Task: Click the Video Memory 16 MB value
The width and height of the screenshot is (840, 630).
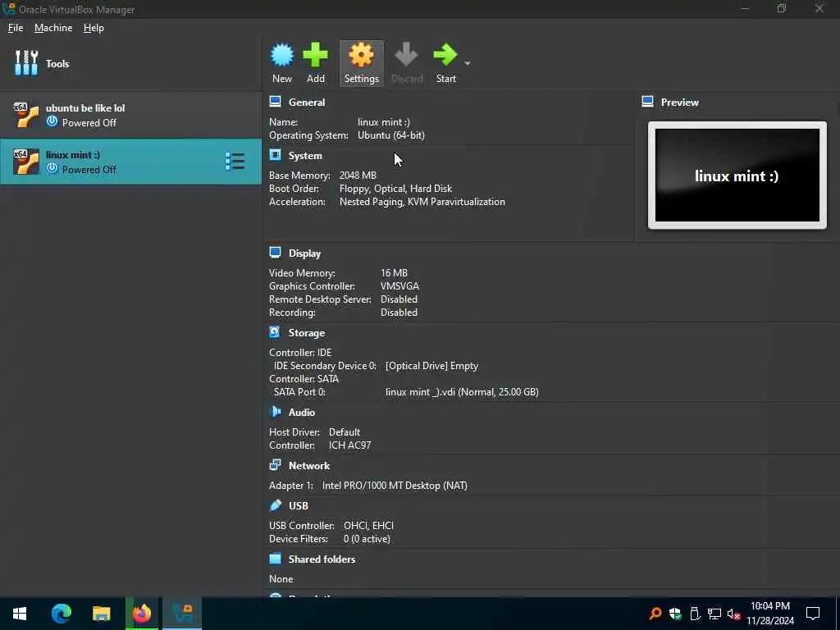Action: click(394, 273)
